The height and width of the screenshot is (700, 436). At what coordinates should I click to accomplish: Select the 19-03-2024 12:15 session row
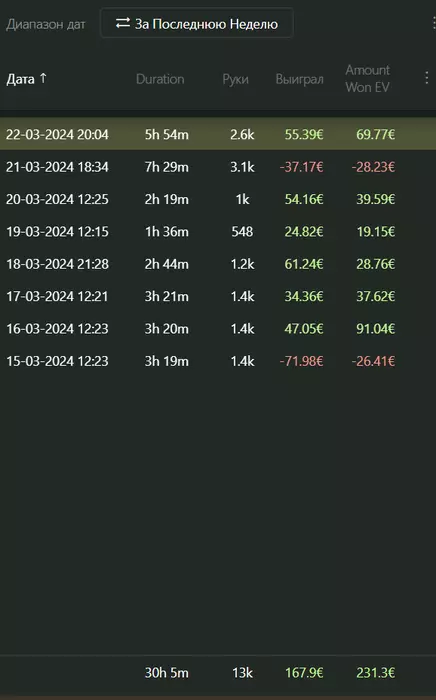tap(218, 231)
